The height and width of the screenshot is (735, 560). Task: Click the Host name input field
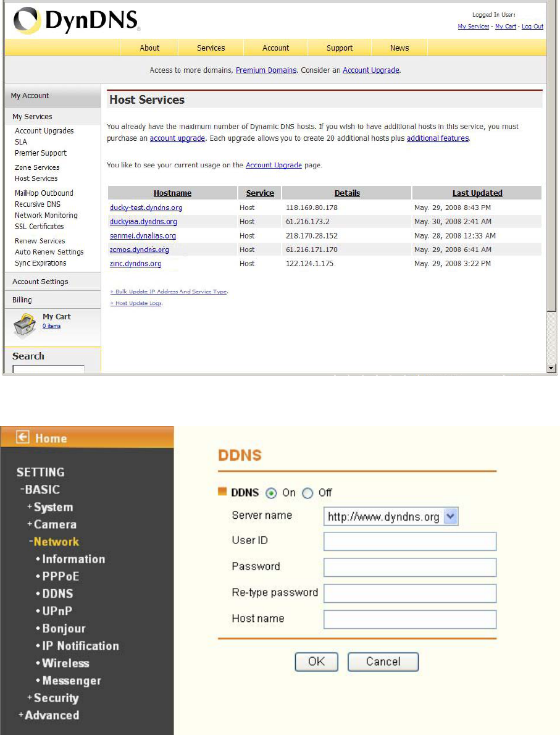409,619
